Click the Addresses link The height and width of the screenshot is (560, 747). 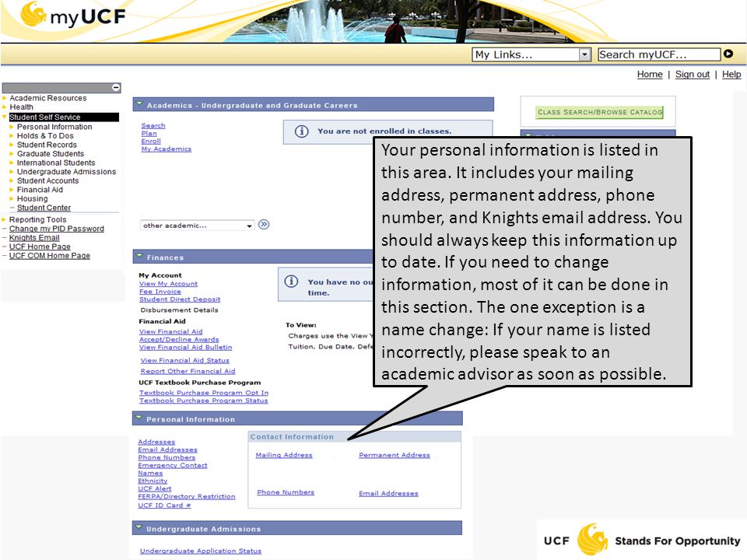pyautogui.click(x=156, y=443)
